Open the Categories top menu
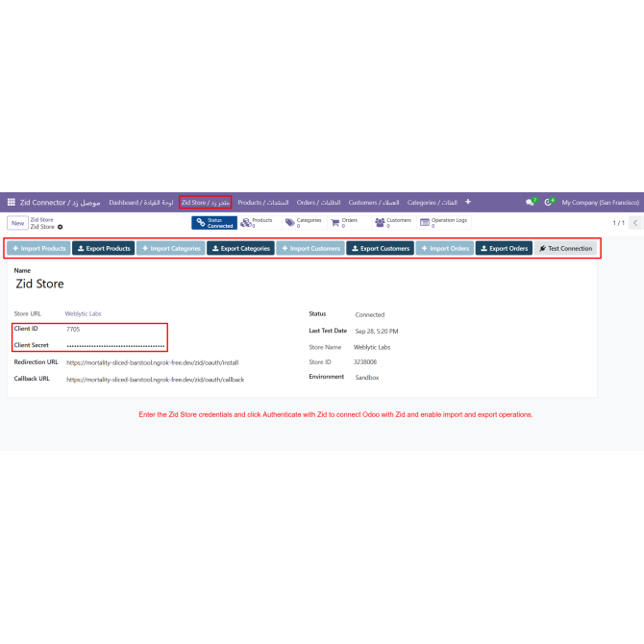 (x=433, y=203)
